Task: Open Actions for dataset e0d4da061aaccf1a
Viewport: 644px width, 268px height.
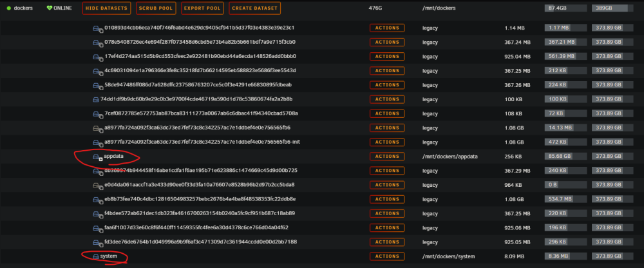Action: point(387,185)
